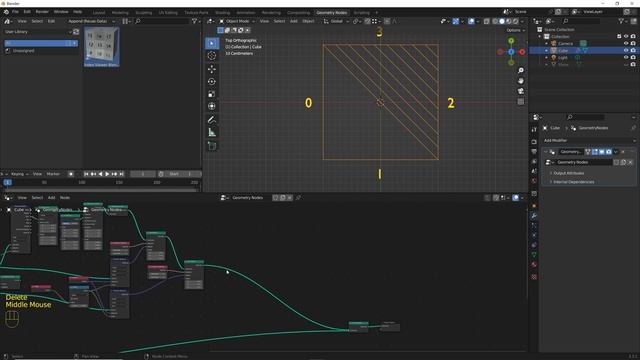Open the Window menu
Viewport: 640px width, 360px height.
tap(61, 12)
